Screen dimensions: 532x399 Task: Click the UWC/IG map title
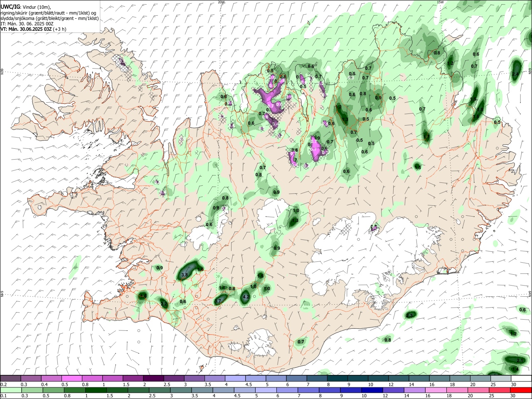pos(10,7)
